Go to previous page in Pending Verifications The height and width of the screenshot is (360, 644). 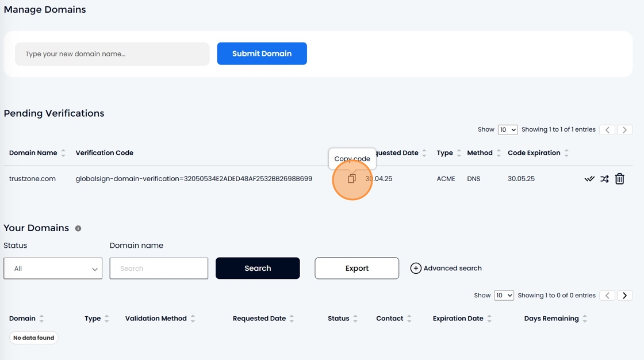tap(607, 130)
